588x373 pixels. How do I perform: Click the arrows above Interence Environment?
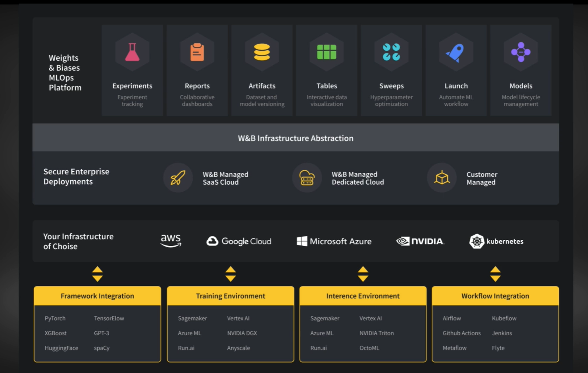pyautogui.click(x=363, y=274)
